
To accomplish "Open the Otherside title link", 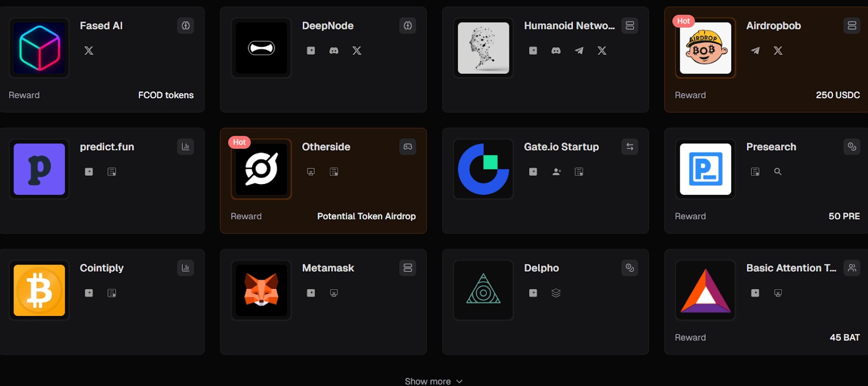I will (x=326, y=147).
